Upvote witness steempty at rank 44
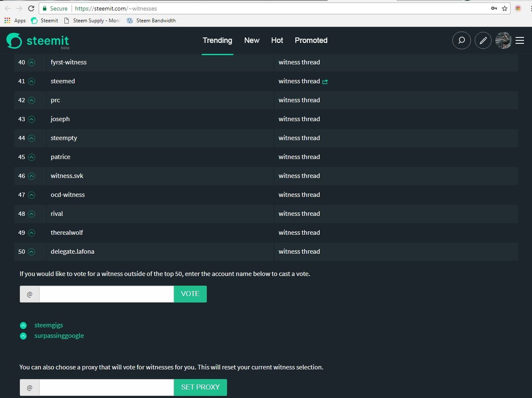The image size is (532, 398). 31,138
